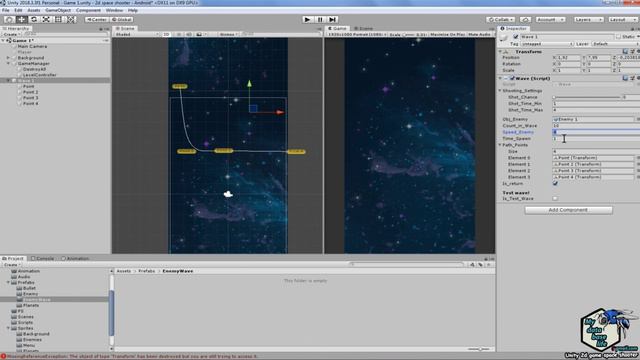
Task: Click Assets in the project breadcrumb
Action: coord(124,271)
